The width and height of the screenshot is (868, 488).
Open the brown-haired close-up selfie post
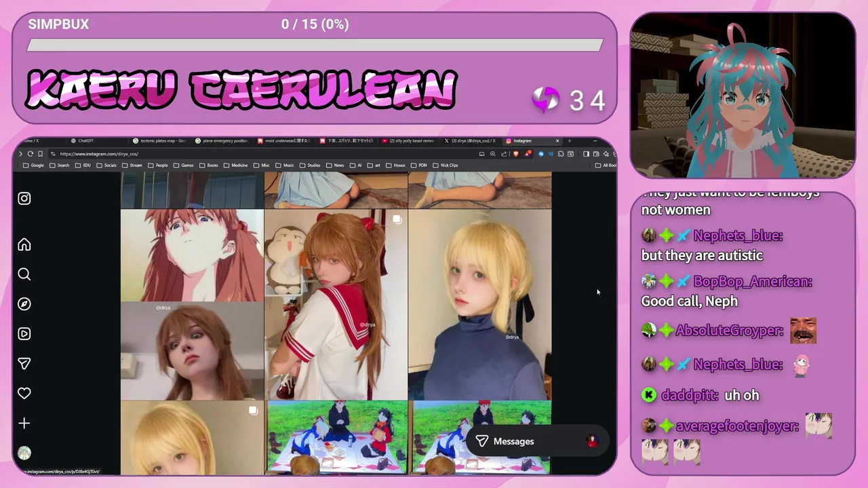click(x=192, y=351)
